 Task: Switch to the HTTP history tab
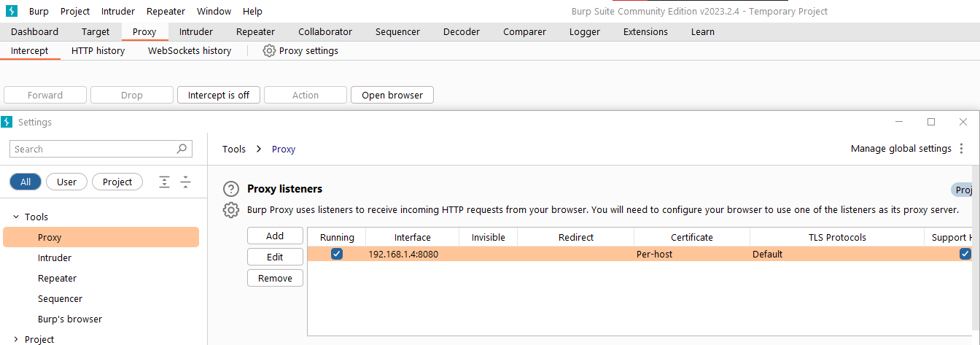98,51
